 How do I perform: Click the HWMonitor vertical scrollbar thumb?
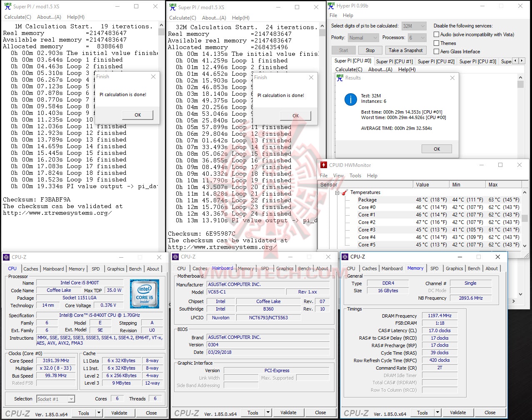coord(525,218)
